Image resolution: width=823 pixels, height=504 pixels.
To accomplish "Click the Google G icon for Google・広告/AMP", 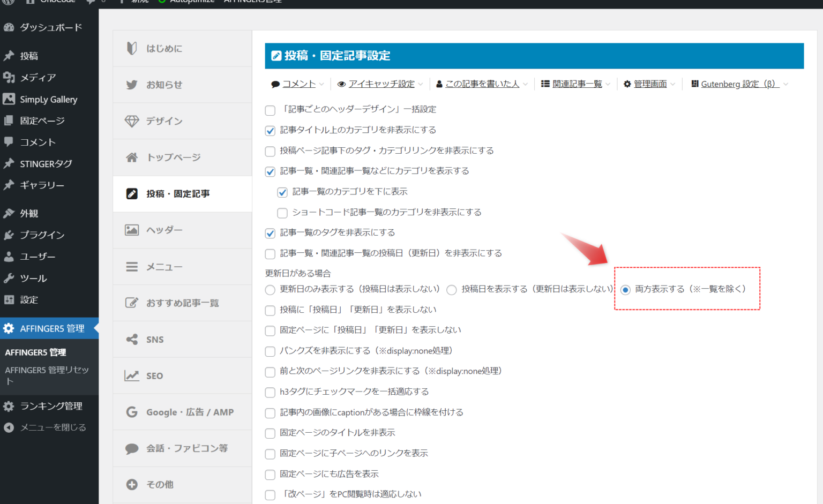I will (x=132, y=412).
